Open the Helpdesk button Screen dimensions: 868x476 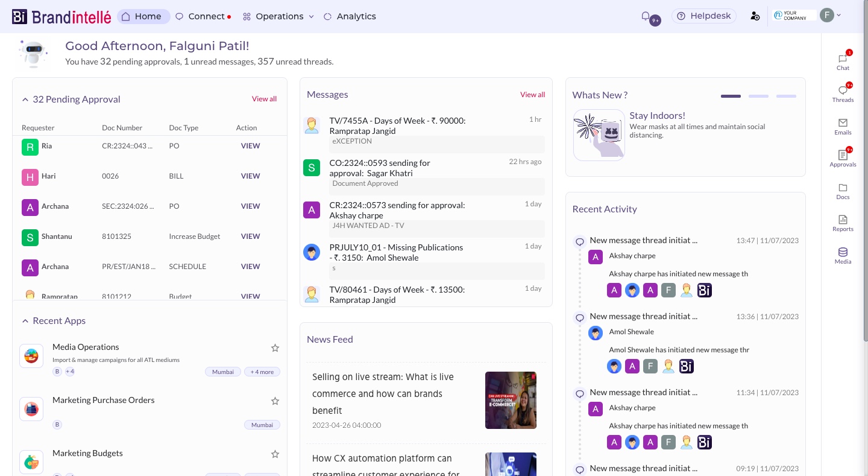tap(704, 16)
